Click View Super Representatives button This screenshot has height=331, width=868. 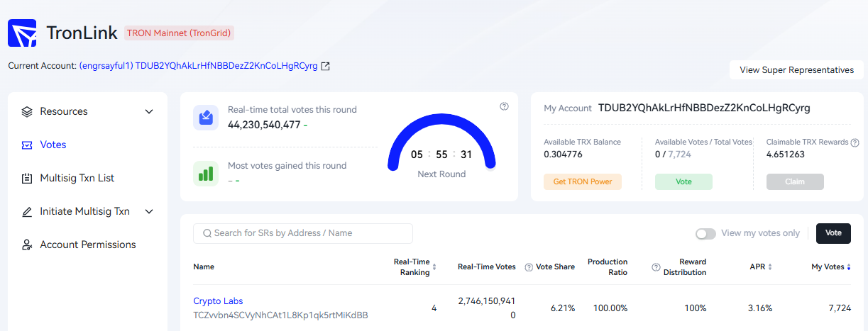pos(796,70)
